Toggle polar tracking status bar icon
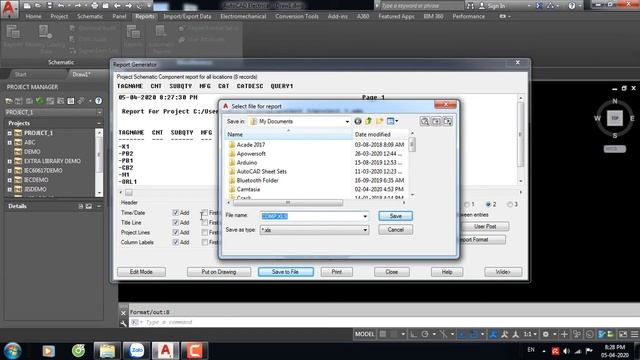Image resolution: width=640 pixels, height=360 pixels. point(425,334)
